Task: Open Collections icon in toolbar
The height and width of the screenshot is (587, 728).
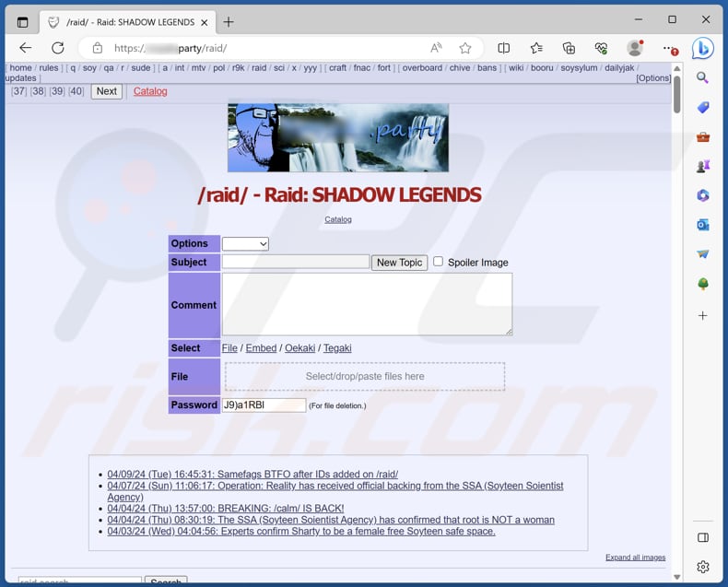Action: (569, 48)
